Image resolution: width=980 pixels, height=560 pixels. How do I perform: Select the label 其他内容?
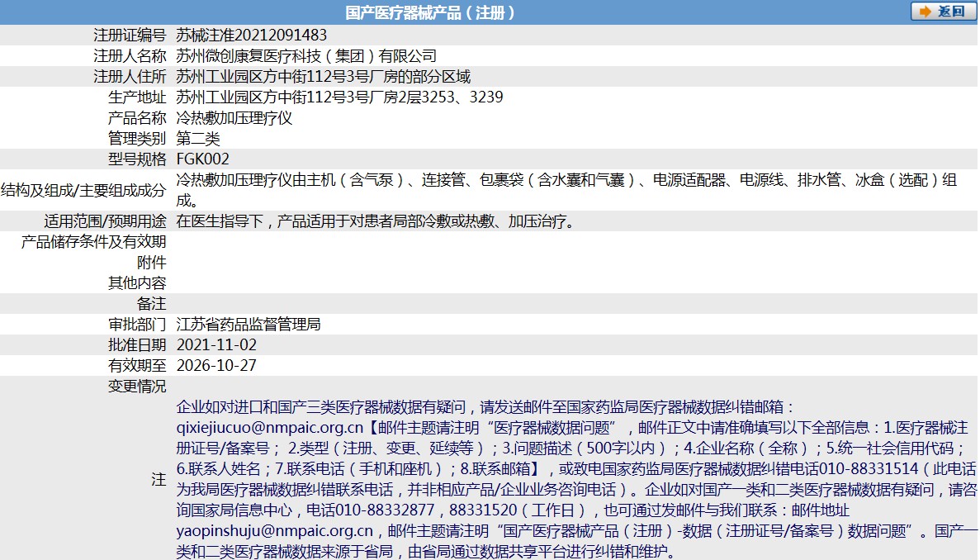pyautogui.click(x=137, y=282)
